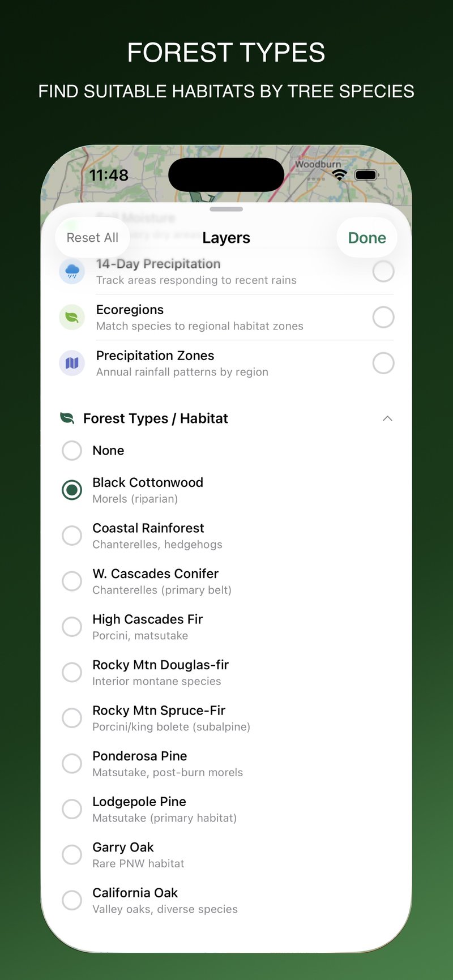Enable the 14-Day Precipitation layer

[x=384, y=271]
